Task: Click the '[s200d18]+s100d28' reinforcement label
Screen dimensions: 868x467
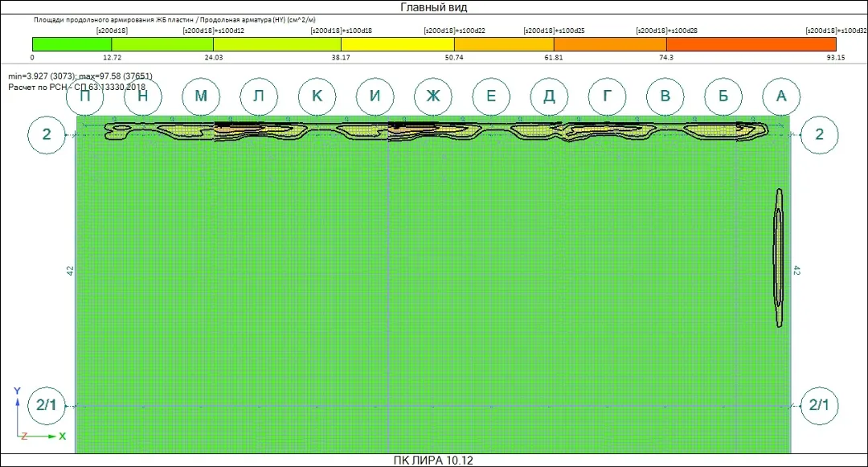Action: pos(666,31)
